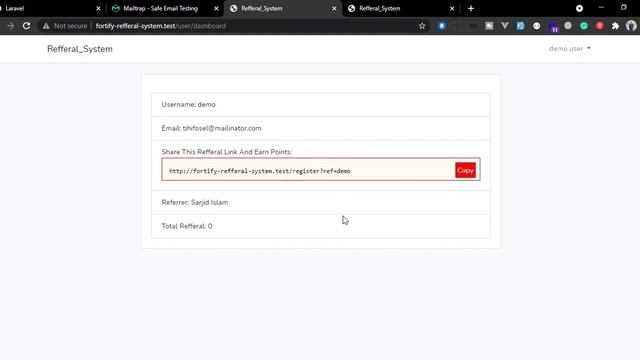Select the Username: demo row

point(321,104)
